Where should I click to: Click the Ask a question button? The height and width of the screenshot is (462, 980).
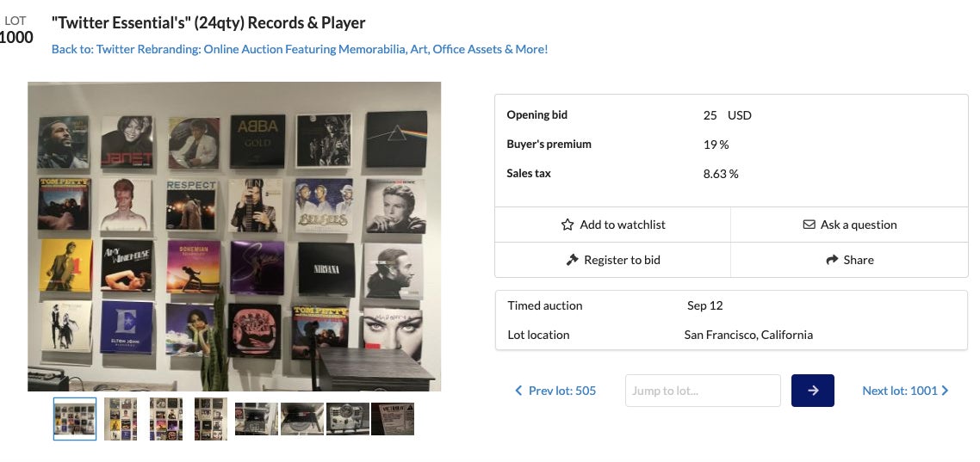(849, 225)
